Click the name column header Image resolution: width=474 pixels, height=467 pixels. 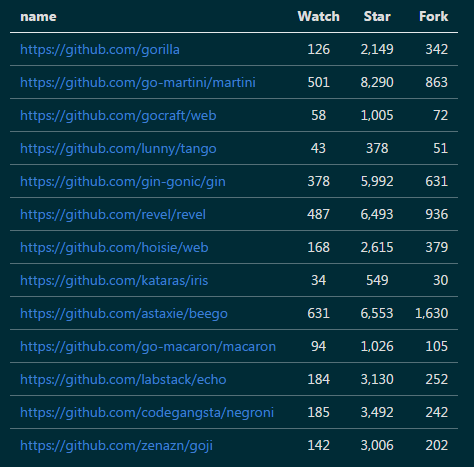point(38,17)
